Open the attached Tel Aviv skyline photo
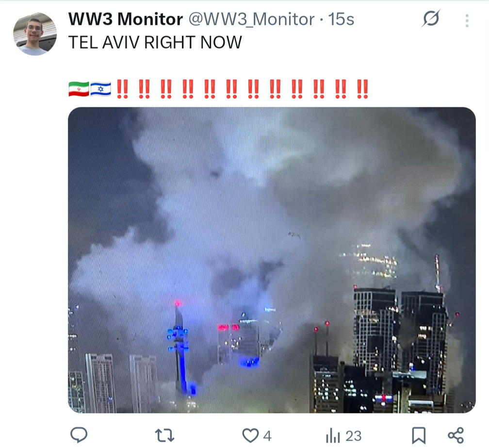Viewport: 489px width, 448px height. (272, 260)
